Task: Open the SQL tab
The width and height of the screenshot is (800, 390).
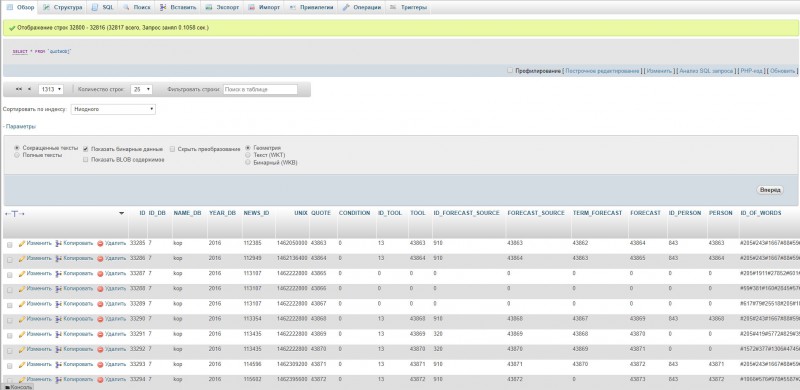Action: pos(103,7)
